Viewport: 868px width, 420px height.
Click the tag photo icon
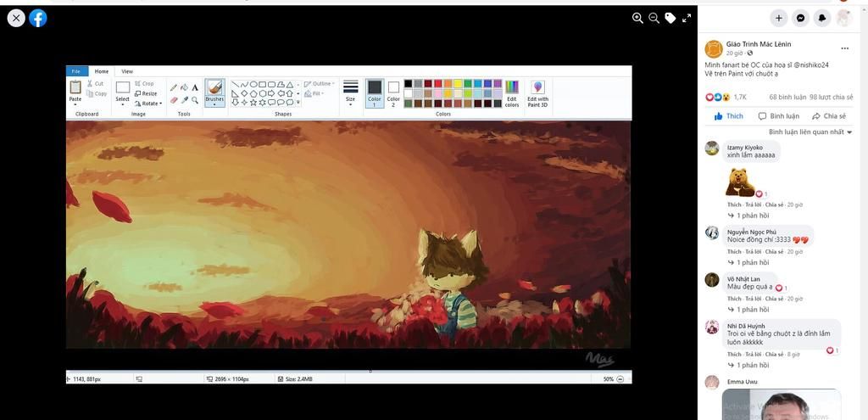pos(670,19)
